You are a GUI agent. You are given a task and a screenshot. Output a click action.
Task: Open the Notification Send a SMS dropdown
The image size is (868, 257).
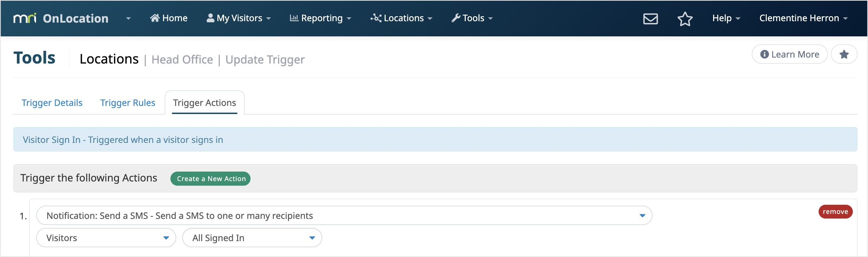[x=344, y=216]
